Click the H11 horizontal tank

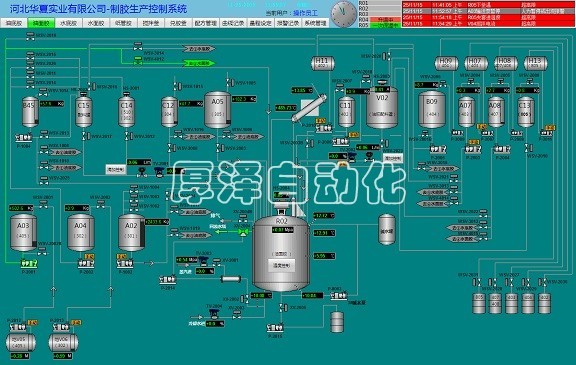click(323, 63)
